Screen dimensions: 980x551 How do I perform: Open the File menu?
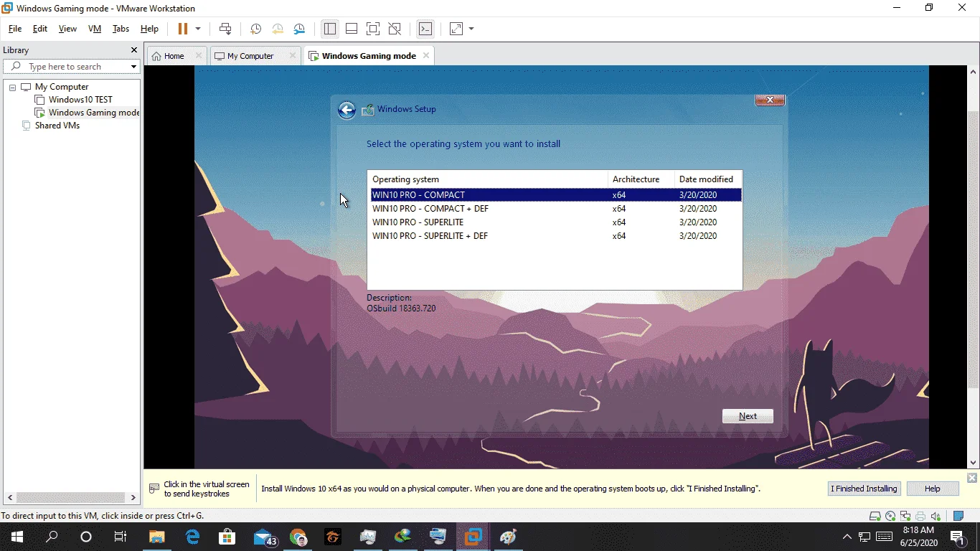tap(15, 29)
